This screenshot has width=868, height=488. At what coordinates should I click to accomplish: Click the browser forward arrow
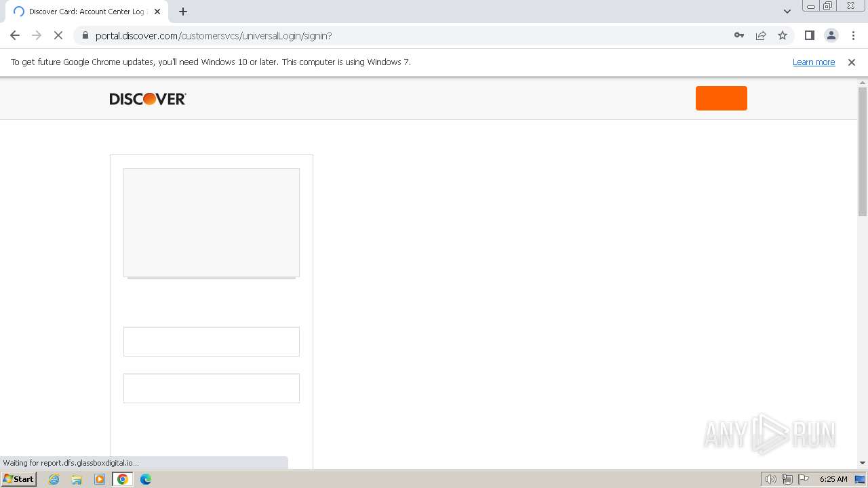37,35
